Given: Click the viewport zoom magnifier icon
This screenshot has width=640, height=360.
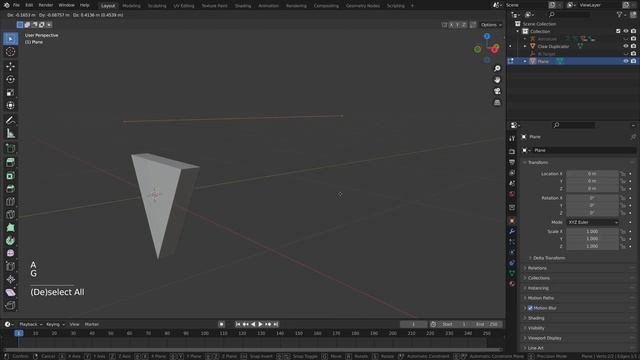Looking at the screenshot, I should tap(497, 69).
